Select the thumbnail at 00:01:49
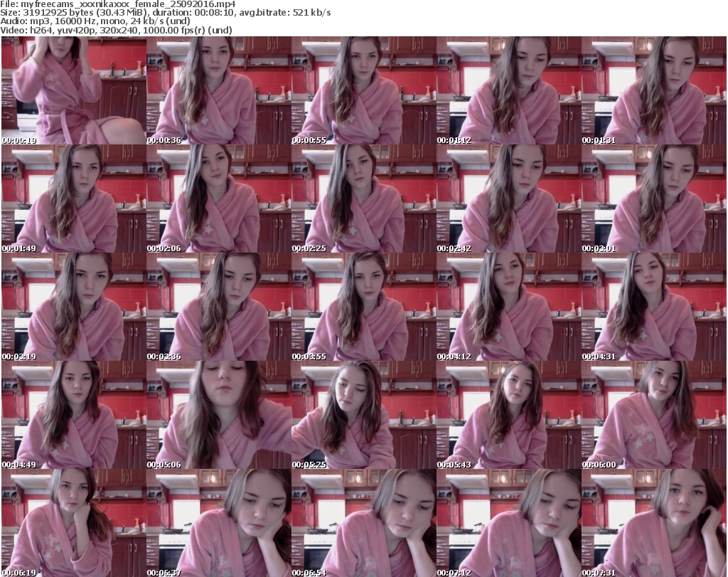The height and width of the screenshot is (577, 728). pyautogui.click(x=73, y=198)
